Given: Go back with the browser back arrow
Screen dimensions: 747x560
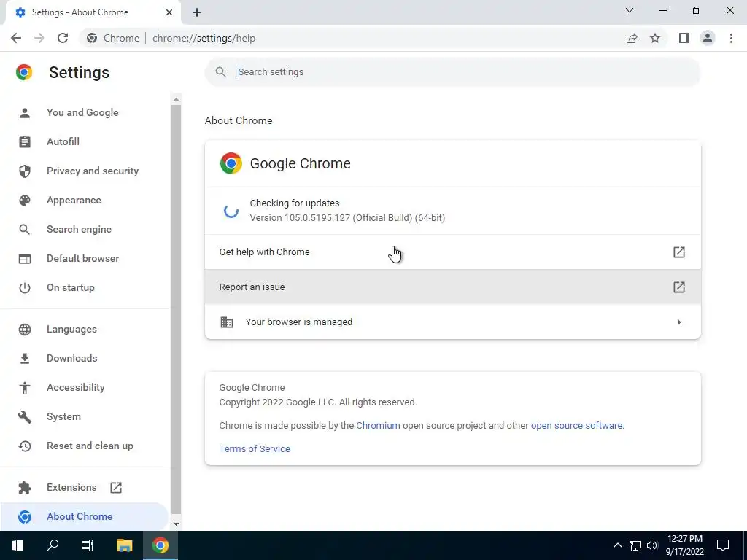Looking at the screenshot, I should coord(16,38).
